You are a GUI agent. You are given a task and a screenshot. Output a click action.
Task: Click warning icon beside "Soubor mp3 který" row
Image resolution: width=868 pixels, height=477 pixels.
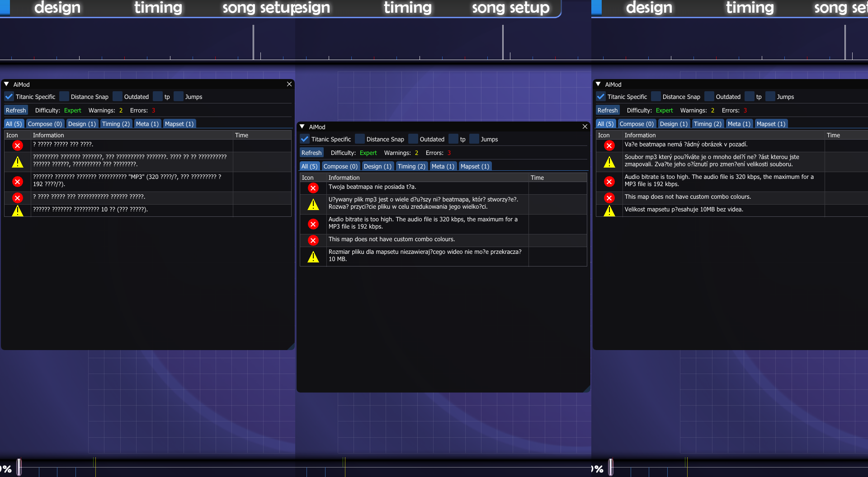pyautogui.click(x=609, y=162)
